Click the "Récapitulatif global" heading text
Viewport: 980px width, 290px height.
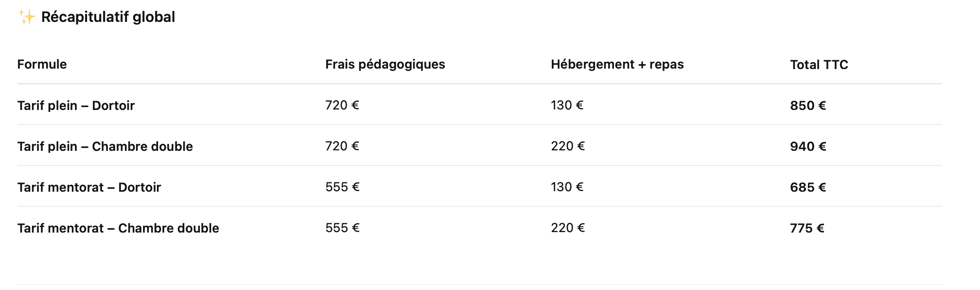click(x=108, y=17)
